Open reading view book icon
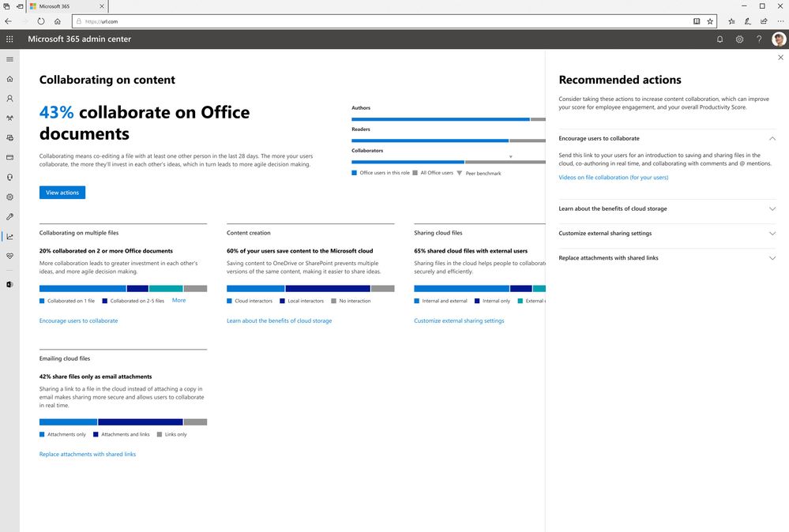 coord(697,21)
